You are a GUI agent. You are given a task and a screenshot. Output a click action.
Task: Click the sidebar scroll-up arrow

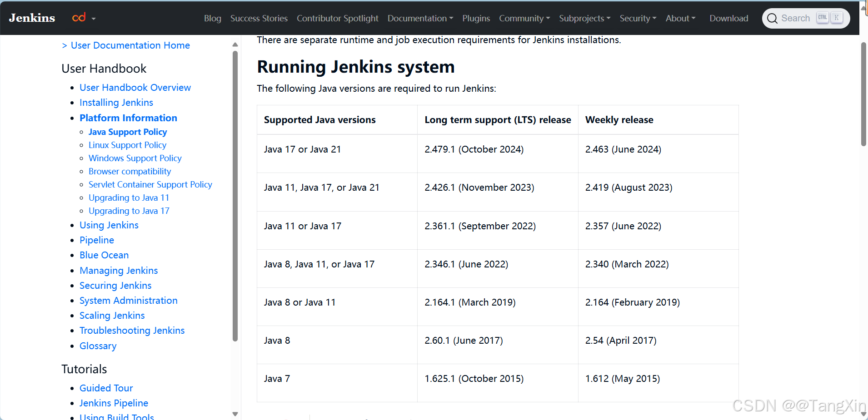coord(235,44)
